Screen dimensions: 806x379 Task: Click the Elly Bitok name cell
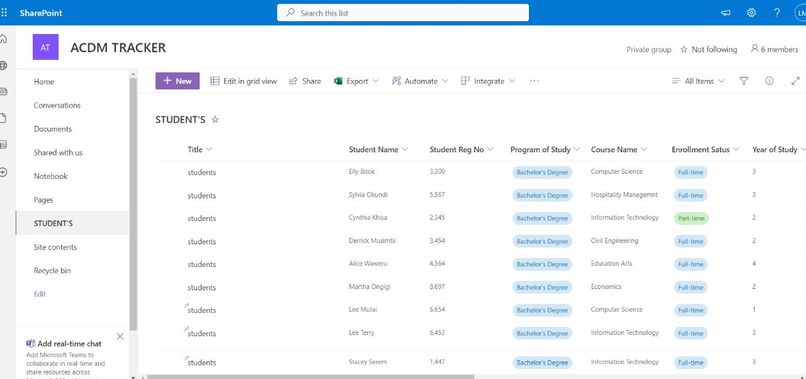[x=361, y=172]
